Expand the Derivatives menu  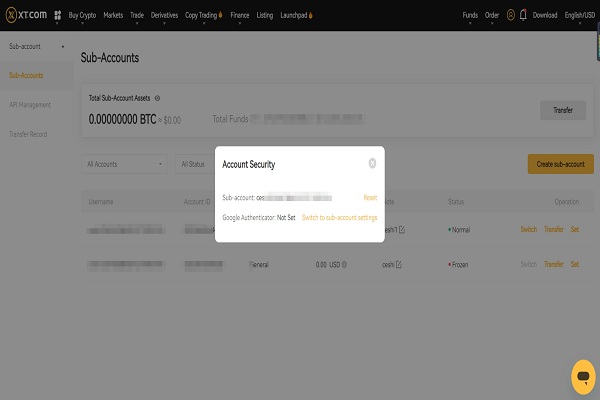(x=165, y=15)
